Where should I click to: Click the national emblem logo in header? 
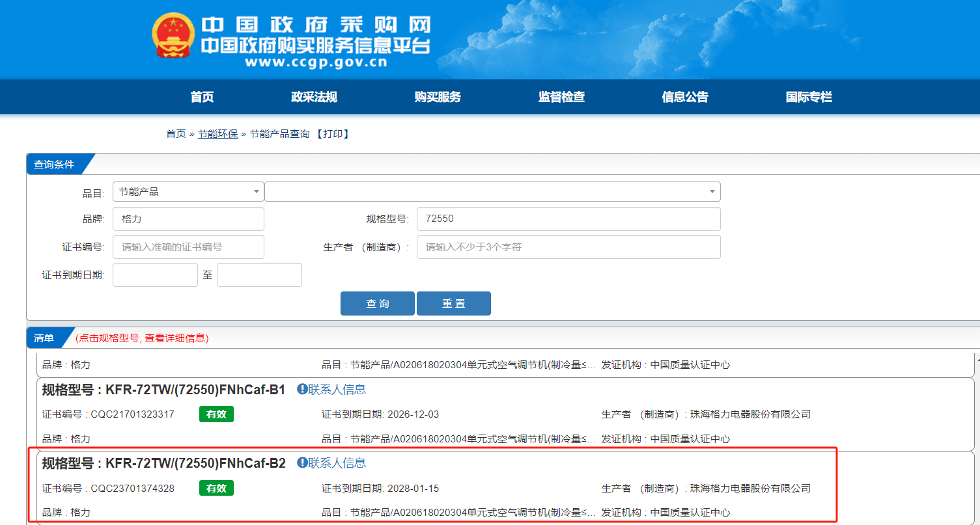point(173,36)
